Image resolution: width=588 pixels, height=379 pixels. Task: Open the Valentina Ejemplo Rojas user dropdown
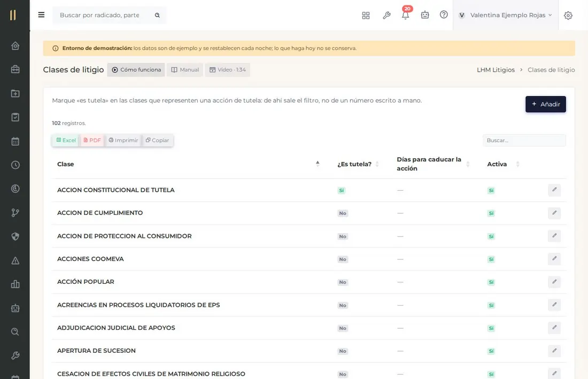point(506,15)
